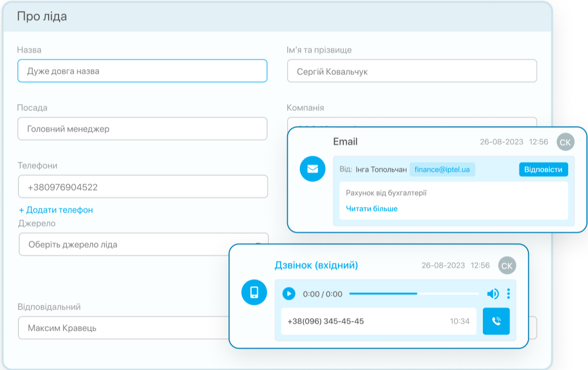Click the Відповідальний field Максим Кравець
Image resolution: width=588 pixels, height=370 pixels.
click(124, 328)
